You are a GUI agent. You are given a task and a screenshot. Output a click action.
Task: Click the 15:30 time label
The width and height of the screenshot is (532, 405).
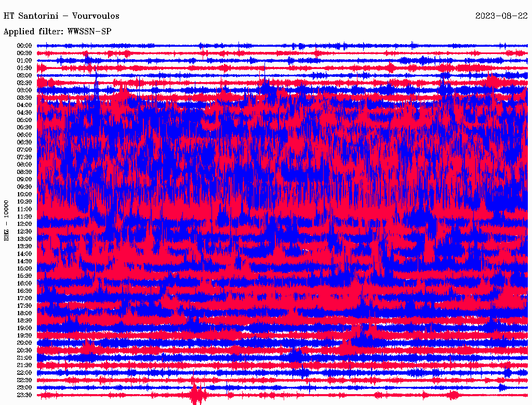tap(24, 276)
